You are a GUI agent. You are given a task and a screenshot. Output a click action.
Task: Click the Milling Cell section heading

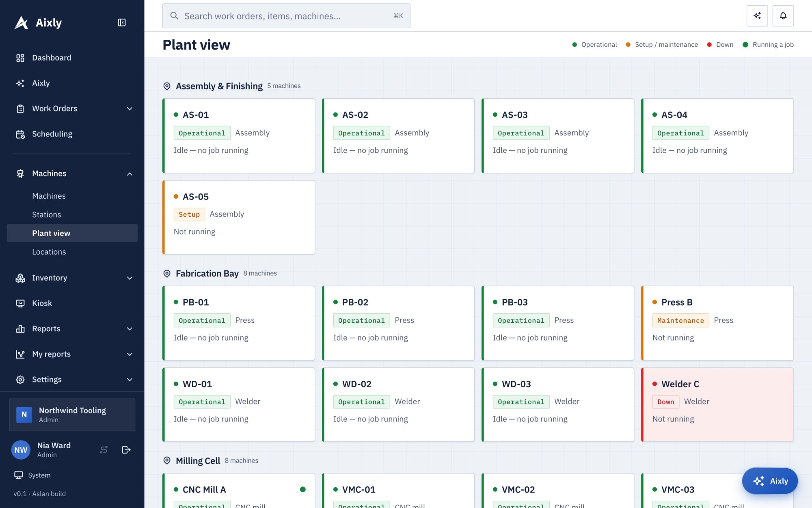tap(198, 461)
